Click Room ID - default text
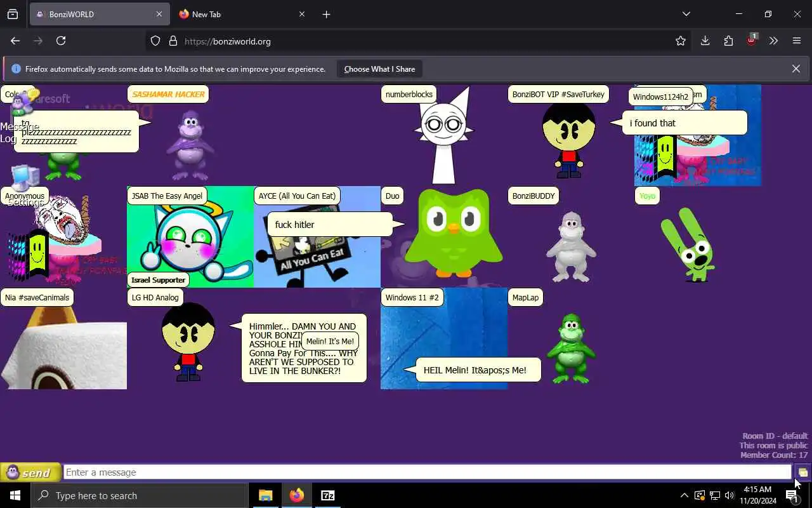Viewport: 812px width, 508px height. 775,436
